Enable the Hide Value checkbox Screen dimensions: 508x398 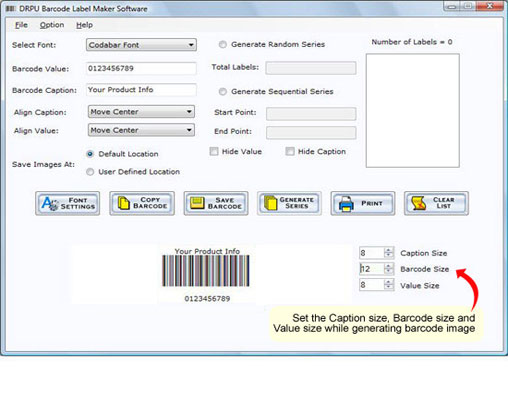pos(214,151)
